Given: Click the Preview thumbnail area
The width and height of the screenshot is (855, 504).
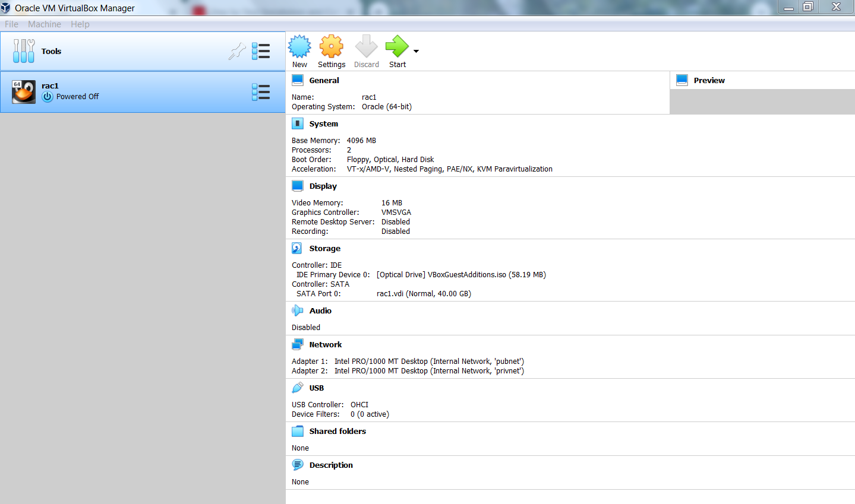Looking at the screenshot, I should coord(762,102).
